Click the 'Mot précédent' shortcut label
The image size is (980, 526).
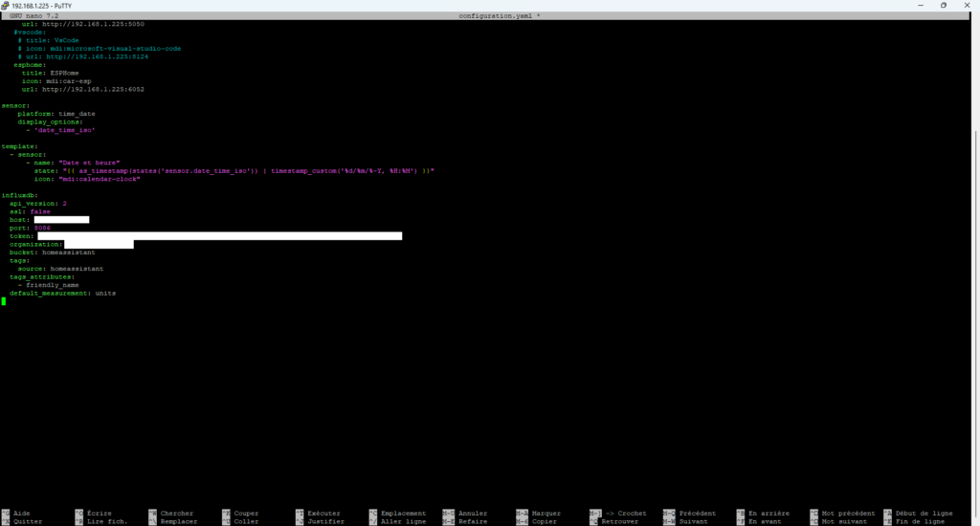[x=848, y=514]
